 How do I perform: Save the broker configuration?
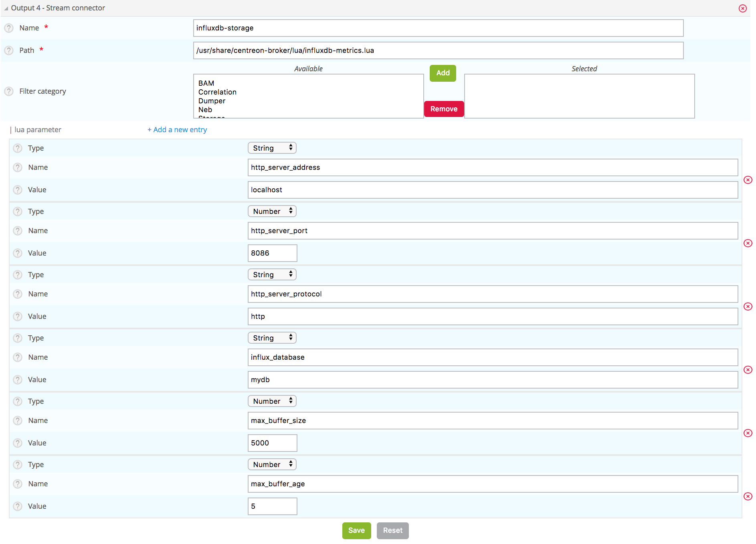tap(356, 530)
